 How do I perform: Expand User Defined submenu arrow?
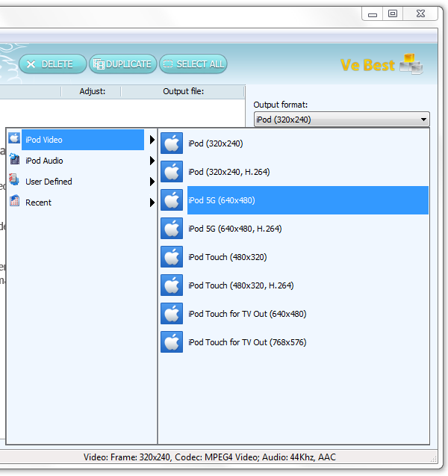pyautogui.click(x=152, y=182)
